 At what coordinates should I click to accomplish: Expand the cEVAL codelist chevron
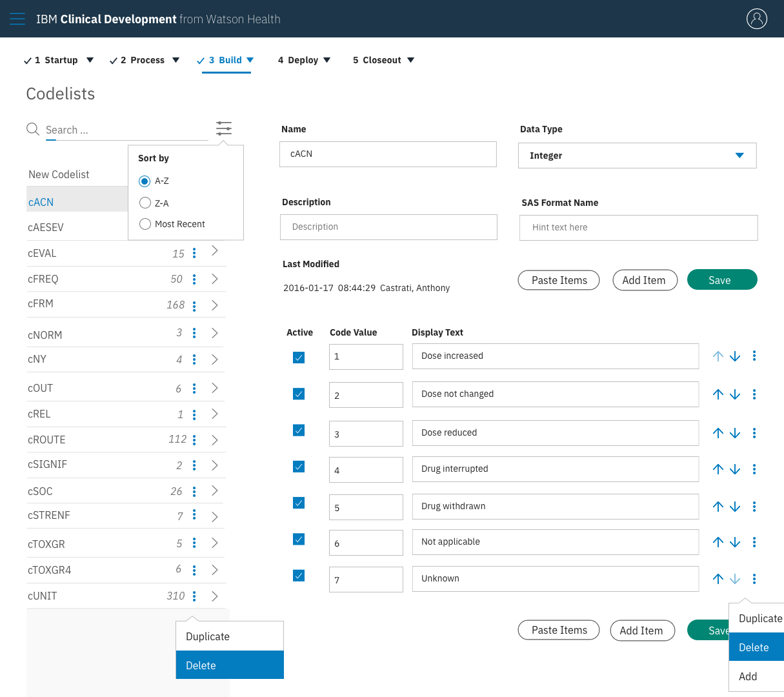pyautogui.click(x=215, y=251)
